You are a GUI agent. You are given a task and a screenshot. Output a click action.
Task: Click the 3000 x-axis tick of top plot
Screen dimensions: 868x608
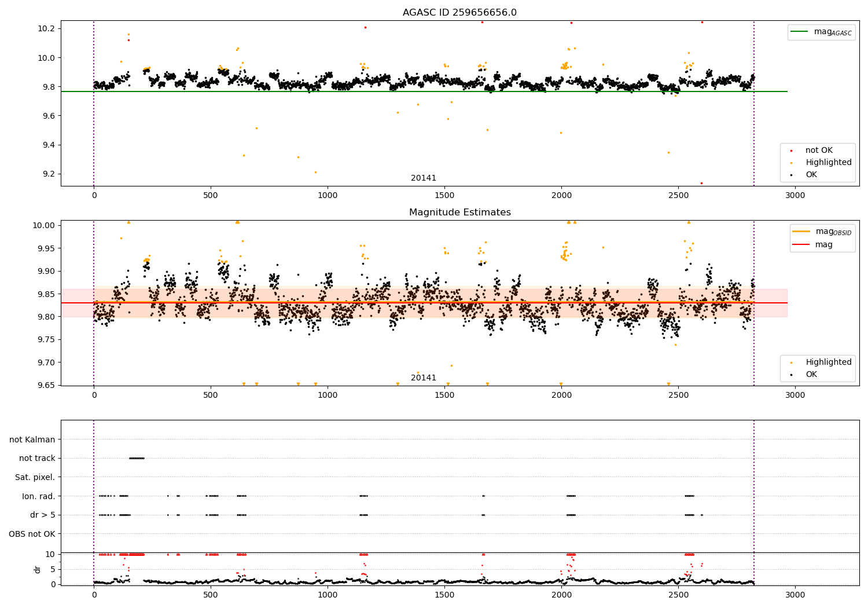click(795, 195)
